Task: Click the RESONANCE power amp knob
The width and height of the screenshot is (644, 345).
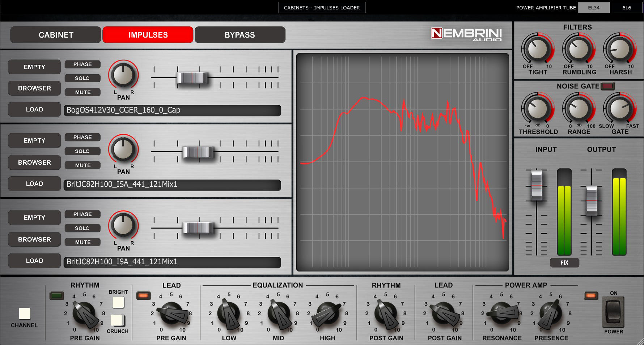Action: (x=502, y=313)
